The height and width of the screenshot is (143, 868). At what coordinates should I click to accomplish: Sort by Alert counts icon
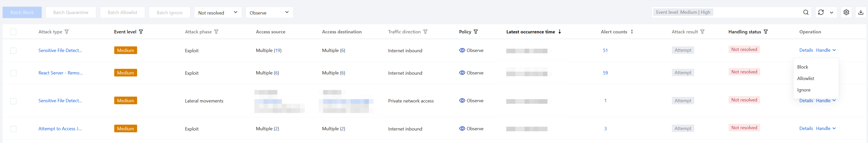pos(632,32)
